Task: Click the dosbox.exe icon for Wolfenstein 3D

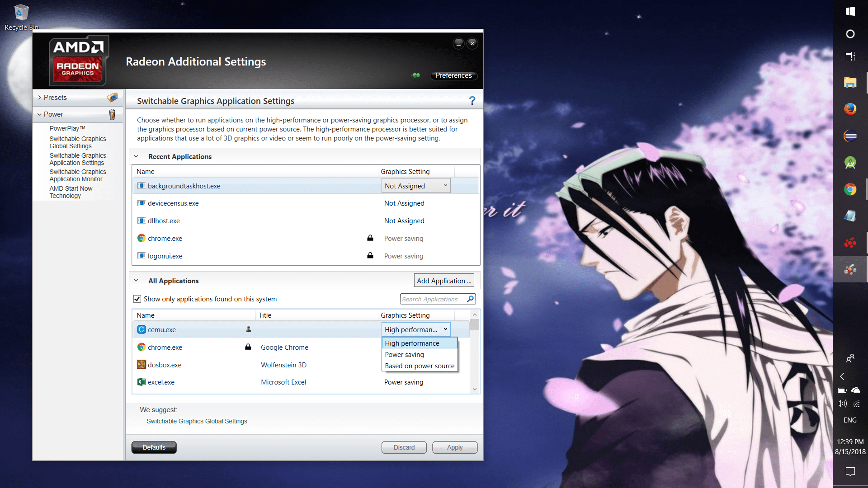Action: (x=141, y=365)
